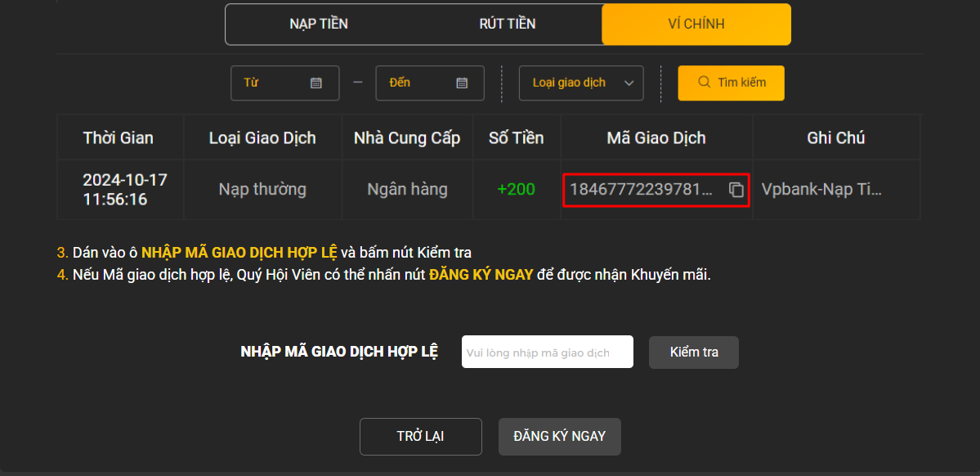Image resolution: width=980 pixels, height=476 pixels.
Task: Switch to the RÚT TIỀN tab
Action: coord(507,24)
